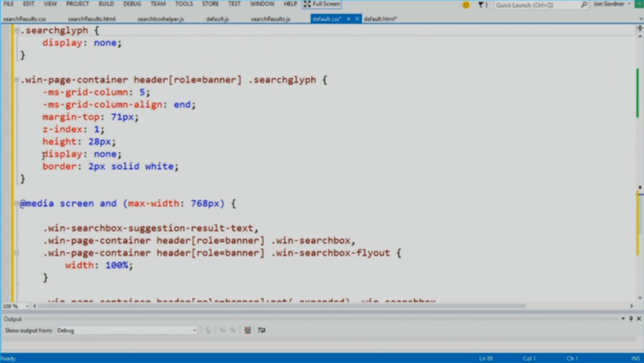Switch to searchResults.css tab

click(x=25, y=19)
